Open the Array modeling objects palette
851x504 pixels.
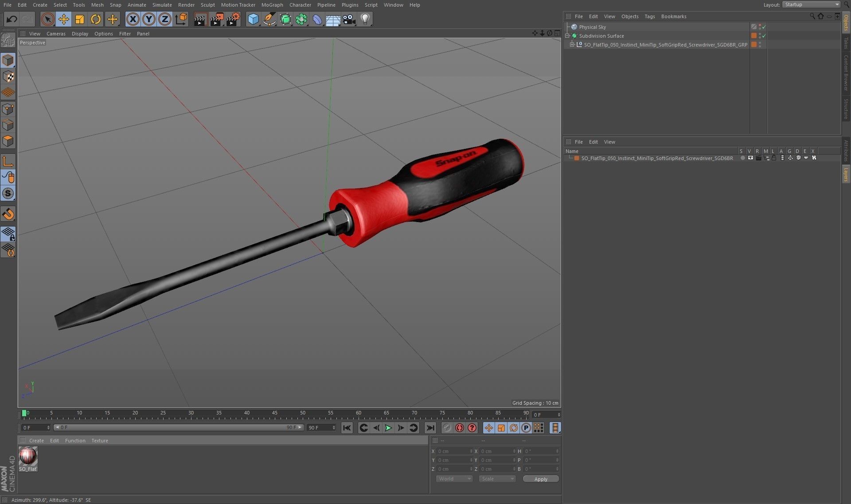301,19
